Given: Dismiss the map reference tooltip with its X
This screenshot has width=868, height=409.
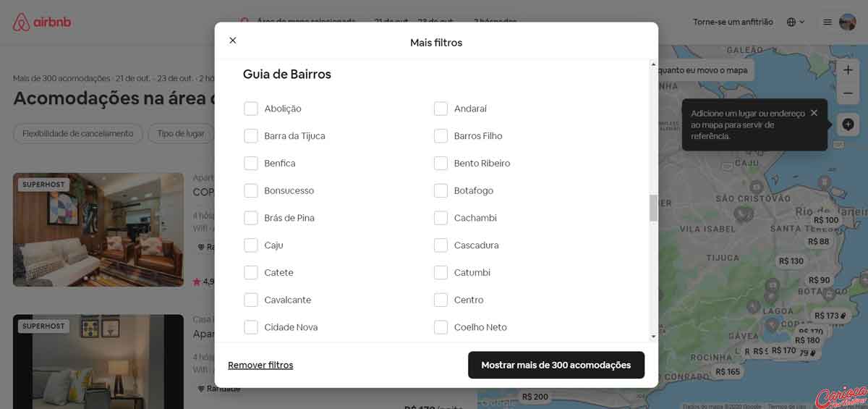Looking at the screenshot, I should click(814, 113).
